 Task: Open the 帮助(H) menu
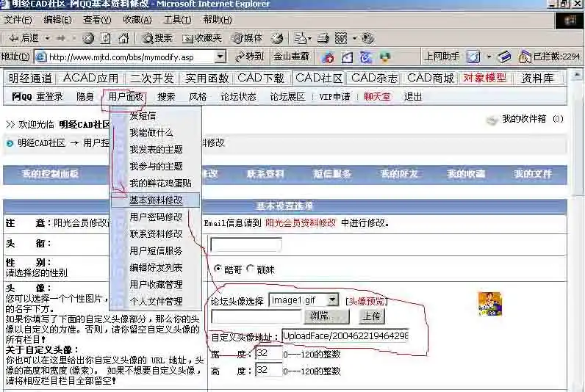coord(218,19)
